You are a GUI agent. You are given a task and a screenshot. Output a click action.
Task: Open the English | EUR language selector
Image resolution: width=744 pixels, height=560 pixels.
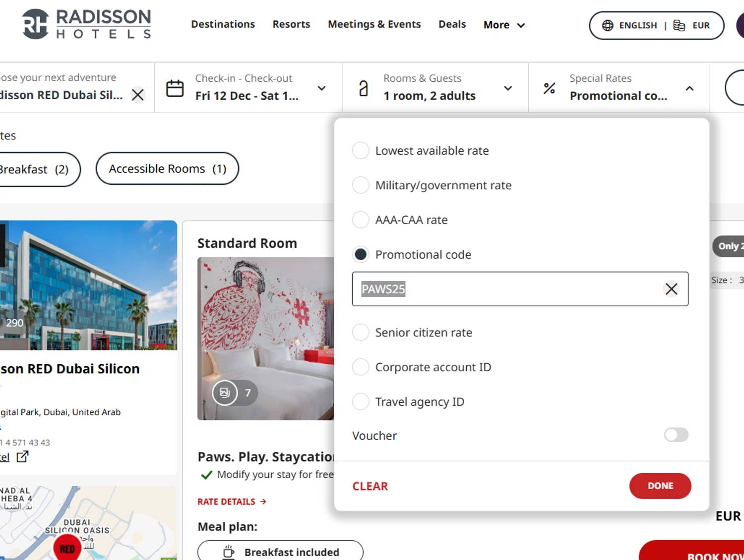[656, 25]
